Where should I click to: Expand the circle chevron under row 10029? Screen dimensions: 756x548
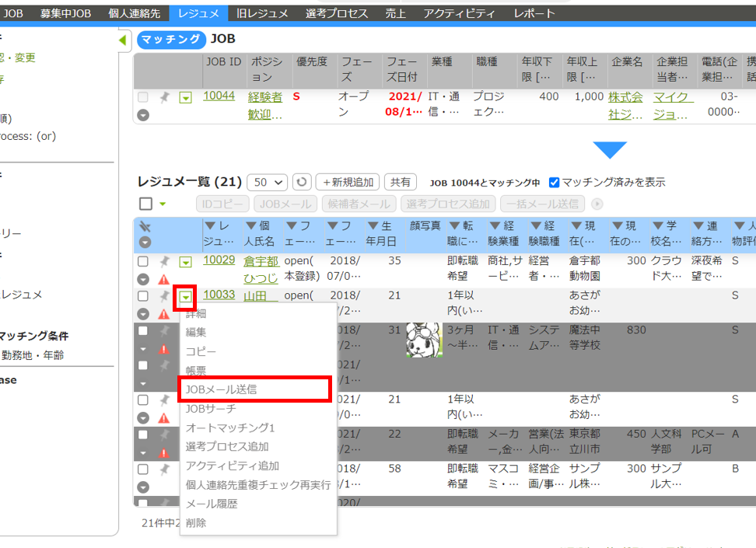coord(143,278)
